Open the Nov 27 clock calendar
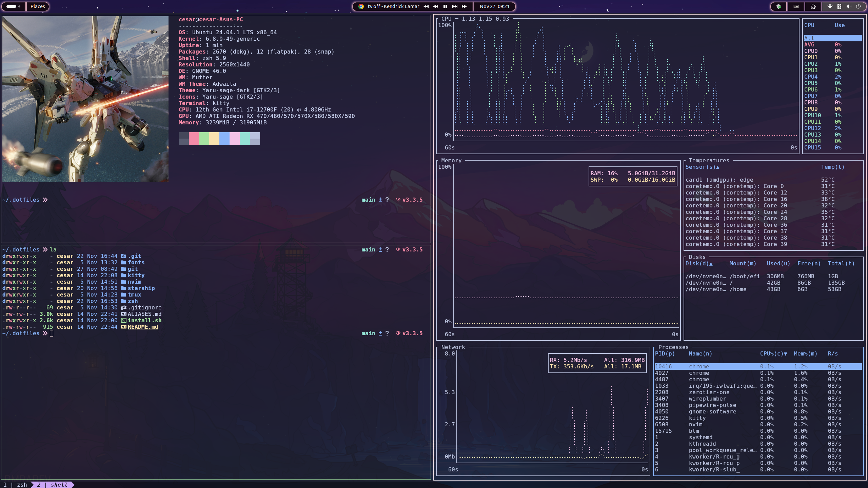The width and height of the screenshot is (868, 488). click(x=494, y=6)
